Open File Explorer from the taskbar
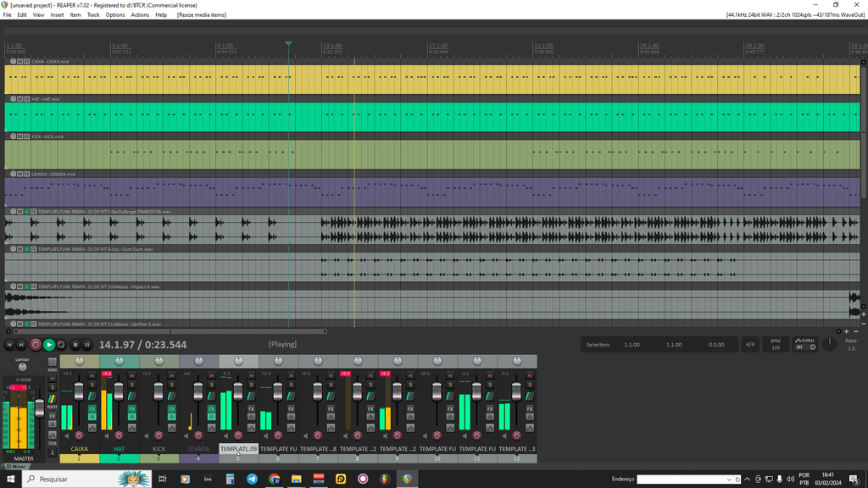Image resolution: width=868 pixels, height=488 pixels. [x=296, y=480]
